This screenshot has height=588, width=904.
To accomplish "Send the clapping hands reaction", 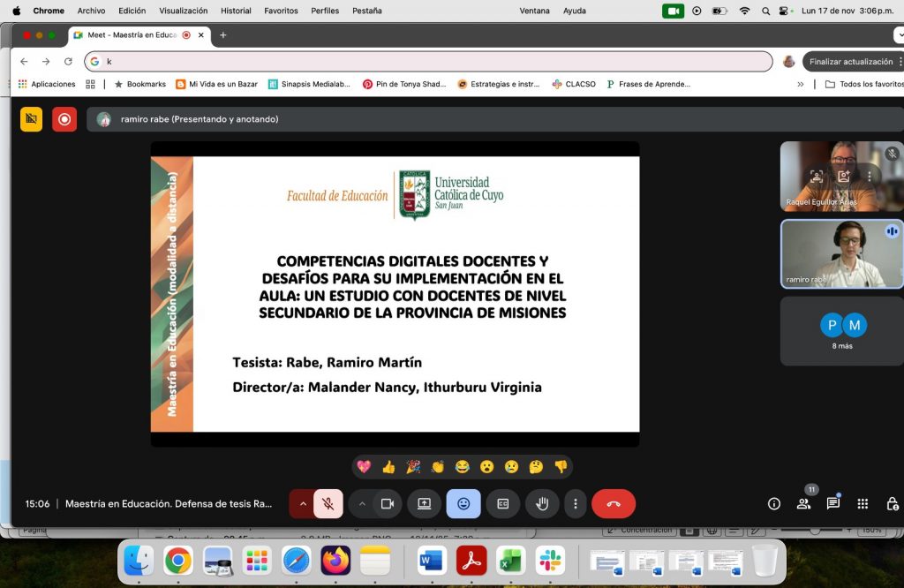I will (438, 466).
